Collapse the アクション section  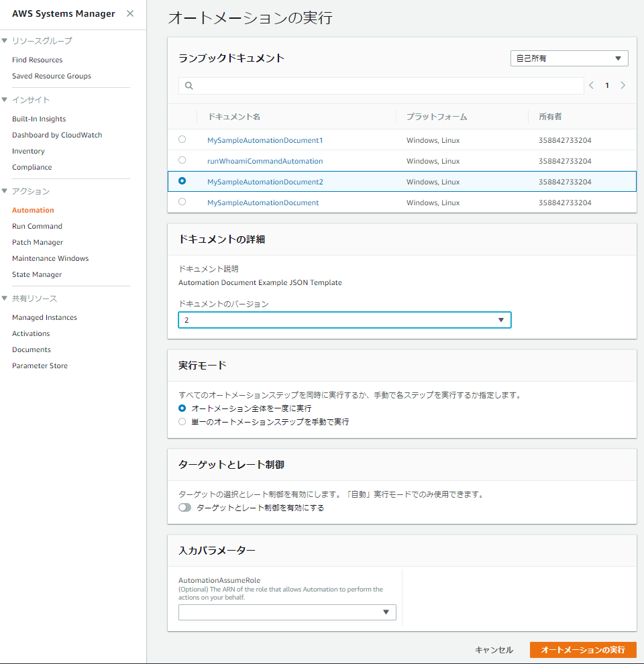point(5,191)
